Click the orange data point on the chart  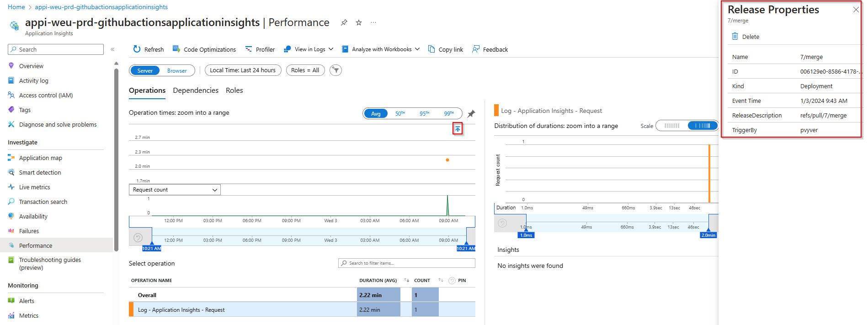pyautogui.click(x=447, y=160)
